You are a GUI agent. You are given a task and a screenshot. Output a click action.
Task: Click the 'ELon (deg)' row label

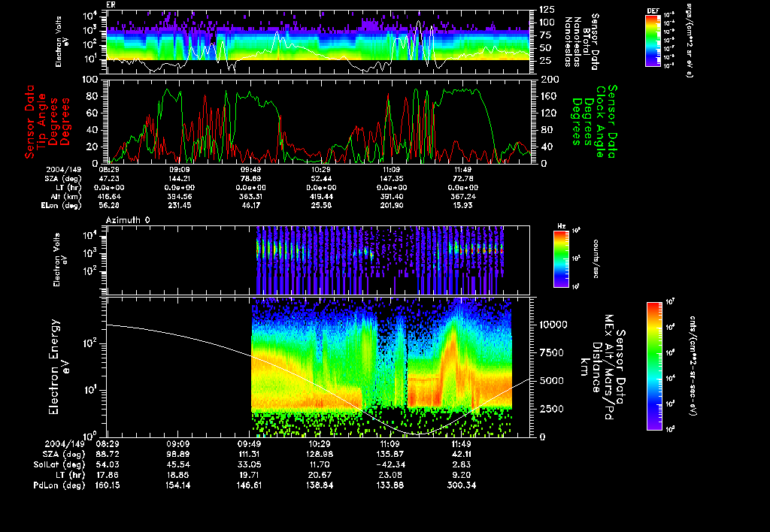tap(62, 205)
